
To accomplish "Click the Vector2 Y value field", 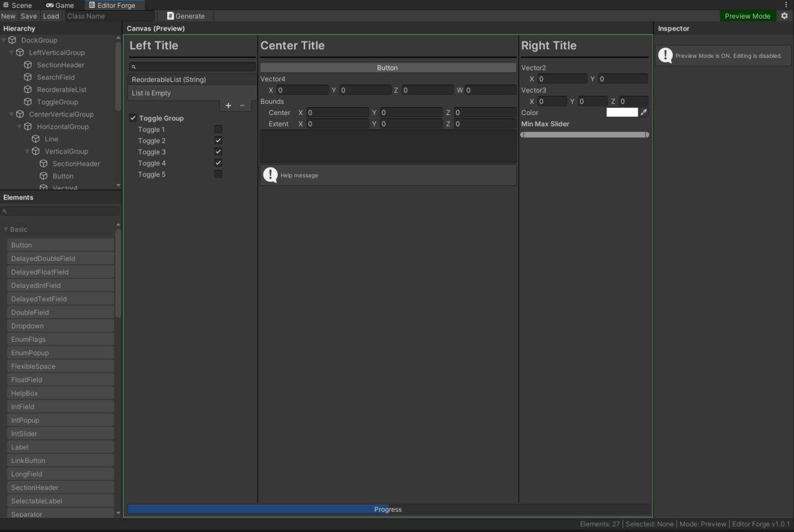I will click(x=623, y=78).
